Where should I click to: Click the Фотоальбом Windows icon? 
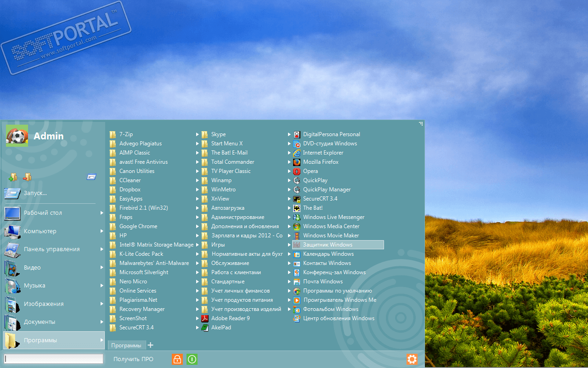pos(297,309)
